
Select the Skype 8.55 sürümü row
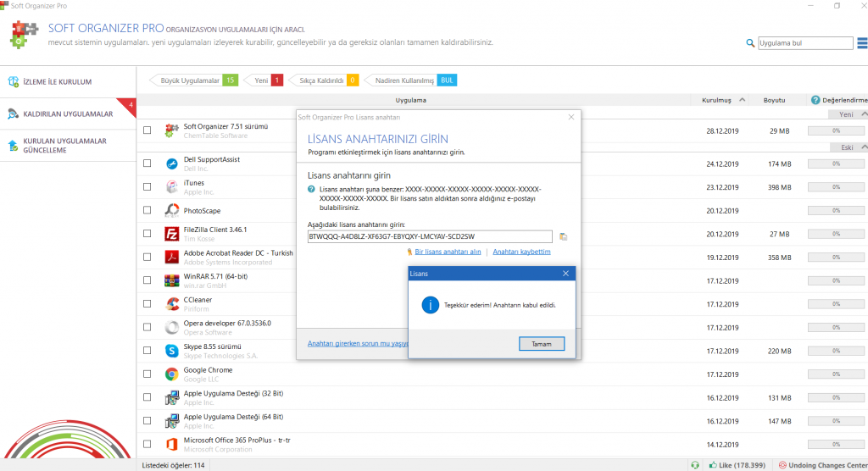pos(502,351)
